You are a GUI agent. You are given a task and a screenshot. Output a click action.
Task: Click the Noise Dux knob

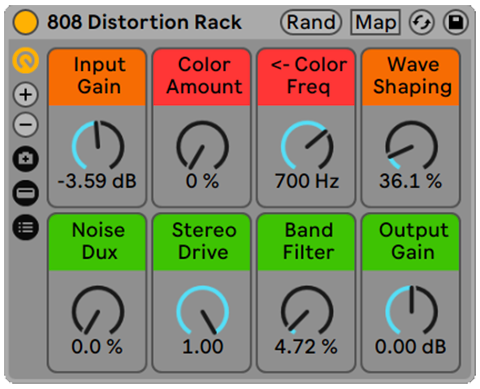[x=98, y=311]
